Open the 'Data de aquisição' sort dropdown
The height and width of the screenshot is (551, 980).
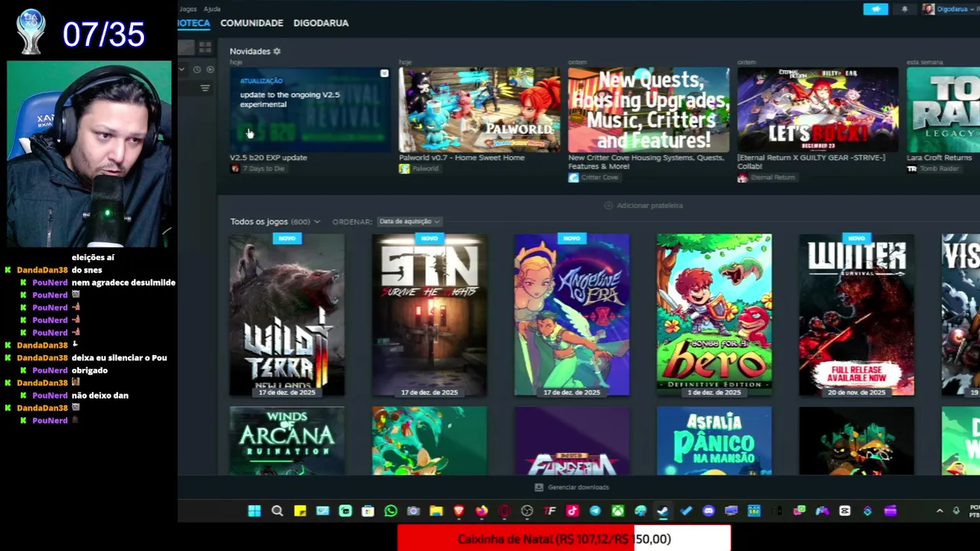coord(409,222)
